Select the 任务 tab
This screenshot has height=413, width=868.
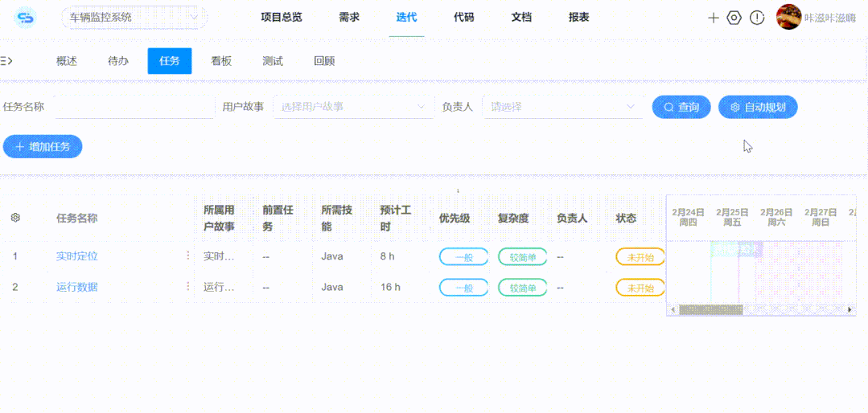pyautogui.click(x=170, y=61)
